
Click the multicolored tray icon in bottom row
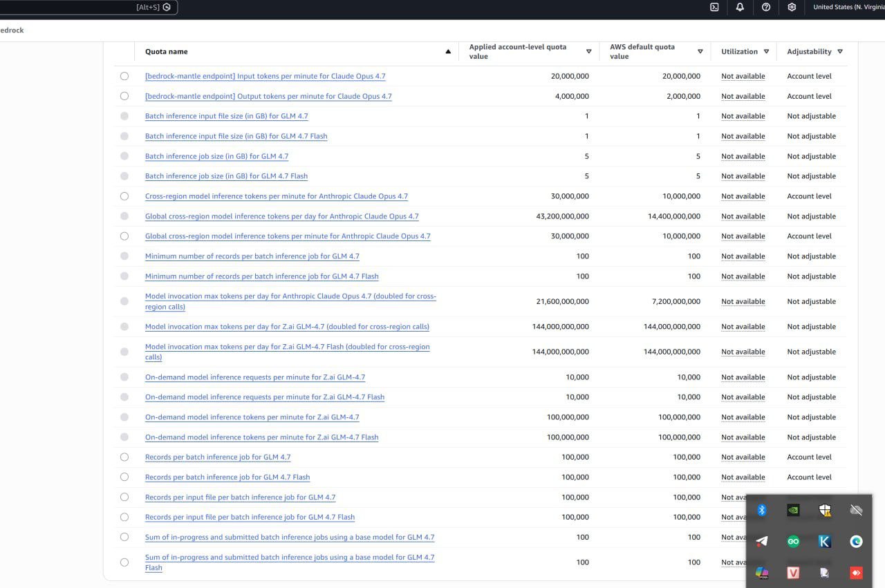point(762,573)
